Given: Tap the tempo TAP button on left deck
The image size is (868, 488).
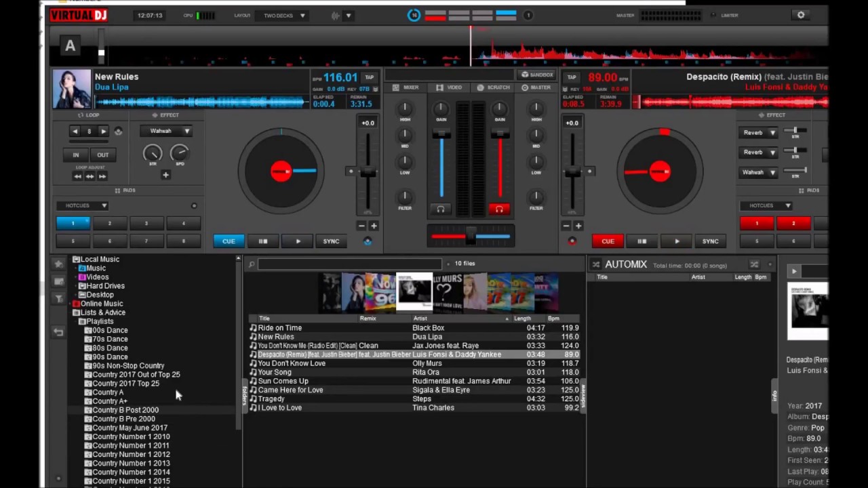Looking at the screenshot, I should point(369,77).
